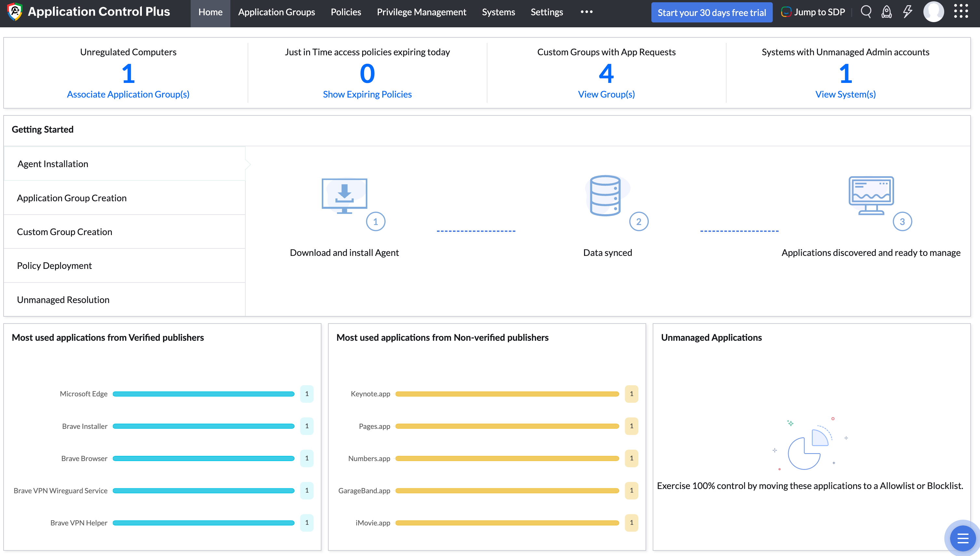Image resolution: width=980 pixels, height=556 pixels.
Task: Click the GarageBand.app label
Action: tap(364, 491)
